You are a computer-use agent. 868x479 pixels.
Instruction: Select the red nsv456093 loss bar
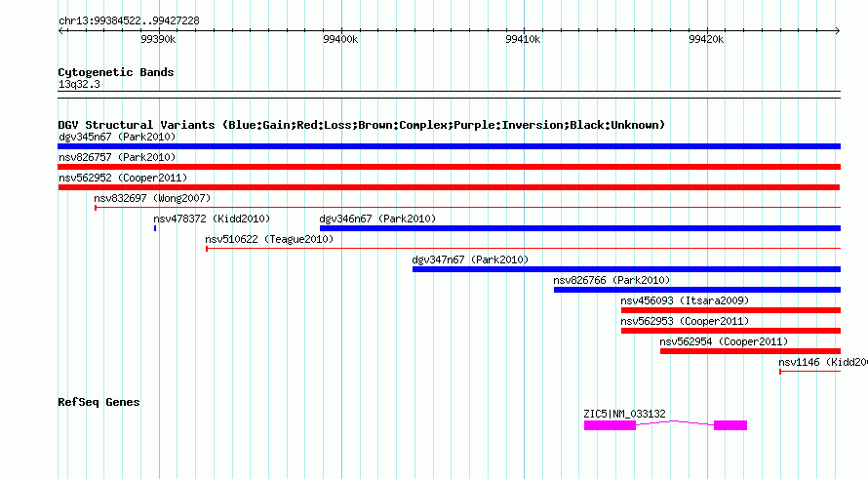[730, 310]
